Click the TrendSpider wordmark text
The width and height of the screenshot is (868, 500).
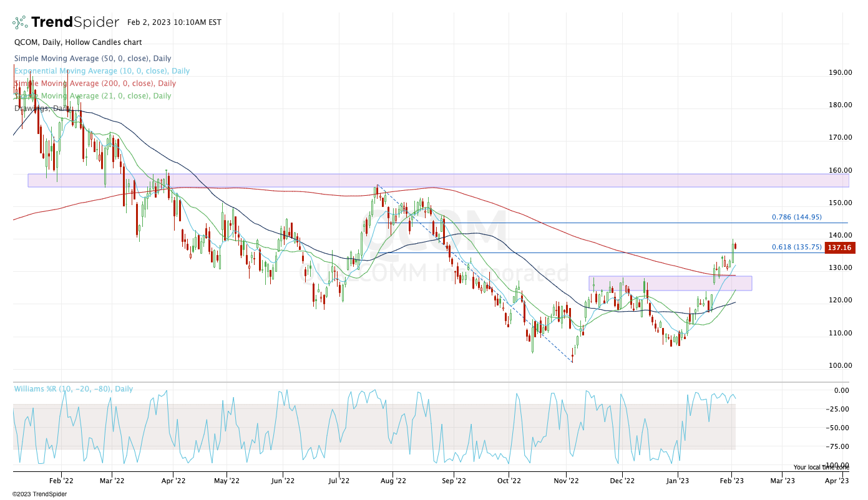75,22
